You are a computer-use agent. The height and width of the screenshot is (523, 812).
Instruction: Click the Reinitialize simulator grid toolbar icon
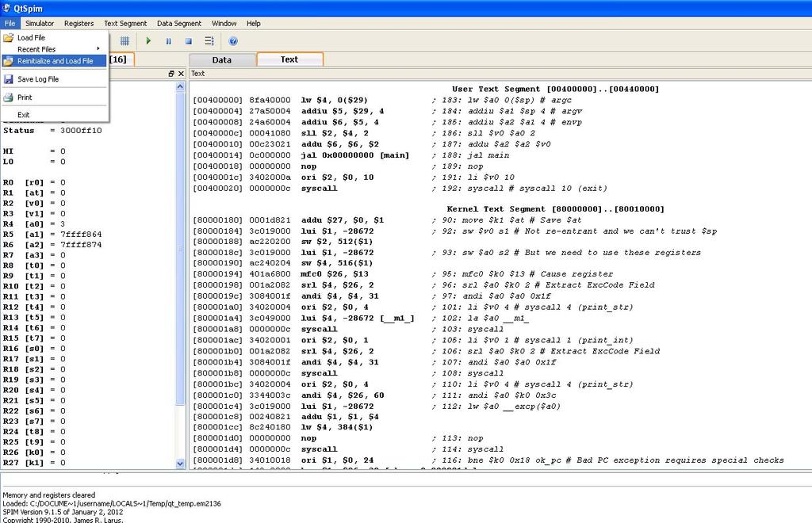point(124,41)
